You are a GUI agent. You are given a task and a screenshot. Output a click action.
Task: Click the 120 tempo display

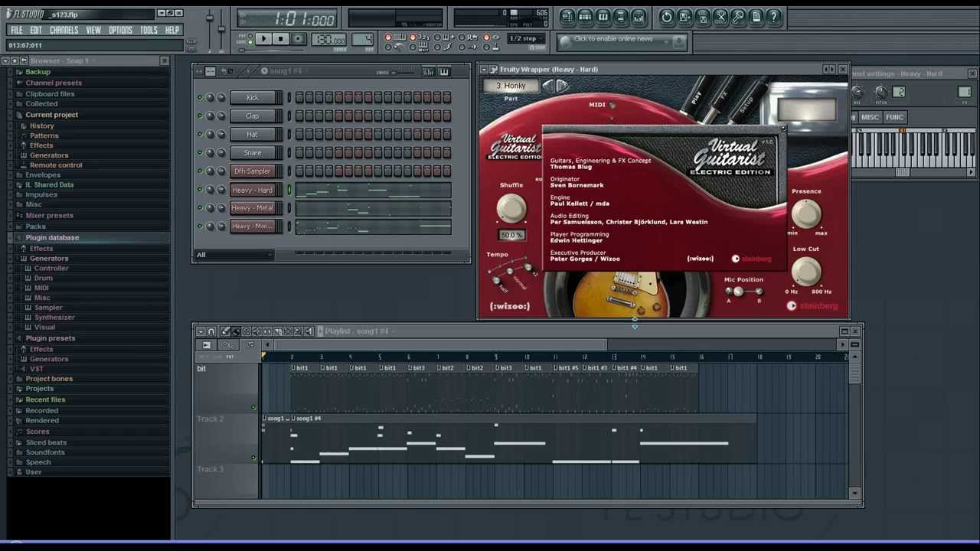coord(328,39)
